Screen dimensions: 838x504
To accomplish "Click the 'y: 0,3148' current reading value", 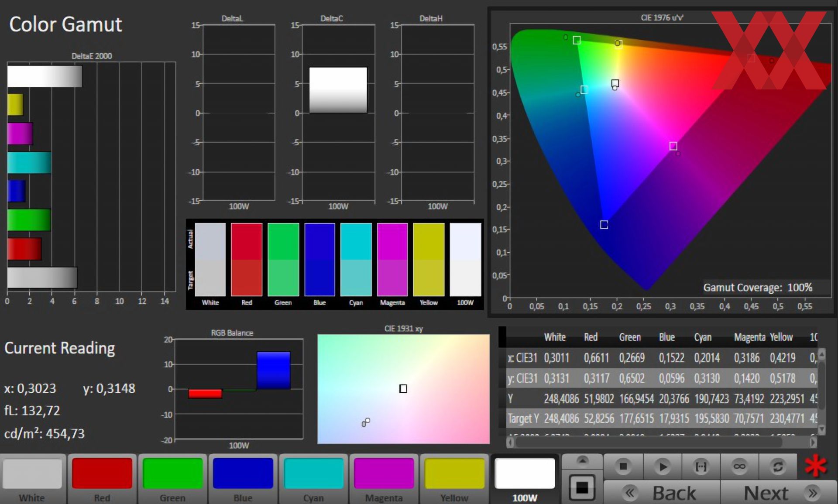I will point(109,388).
